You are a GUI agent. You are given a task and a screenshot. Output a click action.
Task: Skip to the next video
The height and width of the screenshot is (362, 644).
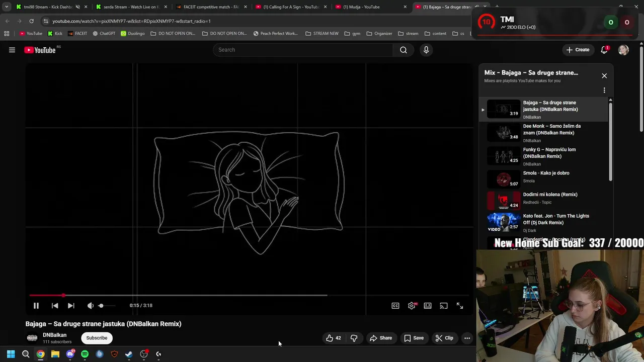point(71,306)
